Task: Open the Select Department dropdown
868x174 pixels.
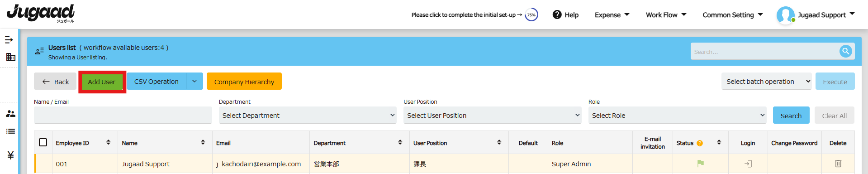Action: pos(308,115)
